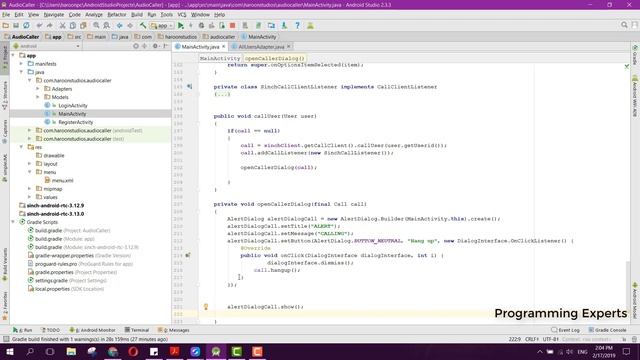Expand the Adapters package node
The image size is (640, 360).
[38, 89]
